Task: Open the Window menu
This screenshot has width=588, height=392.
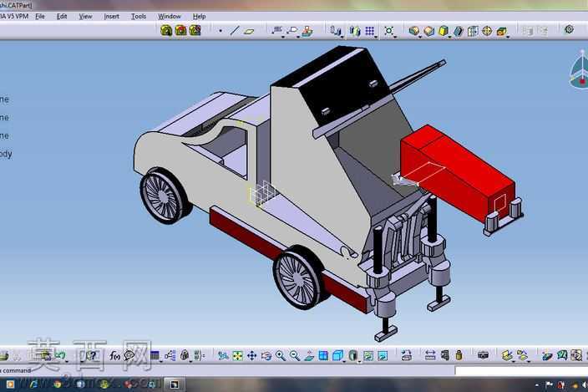Action: click(169, 17)
